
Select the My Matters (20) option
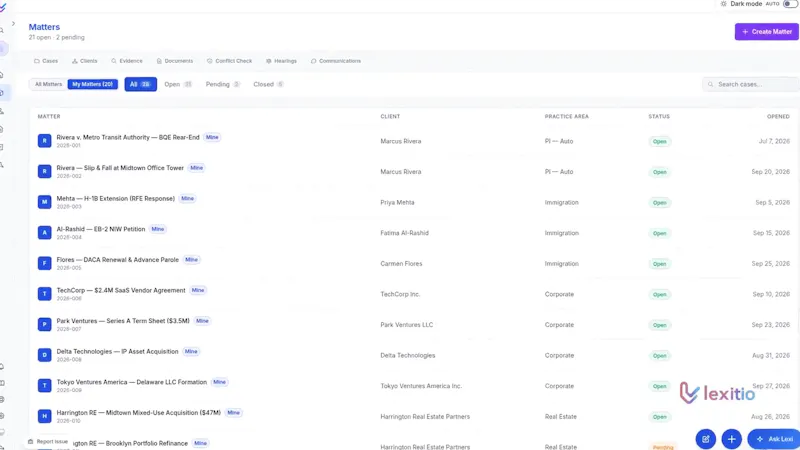tap(92, 84)
